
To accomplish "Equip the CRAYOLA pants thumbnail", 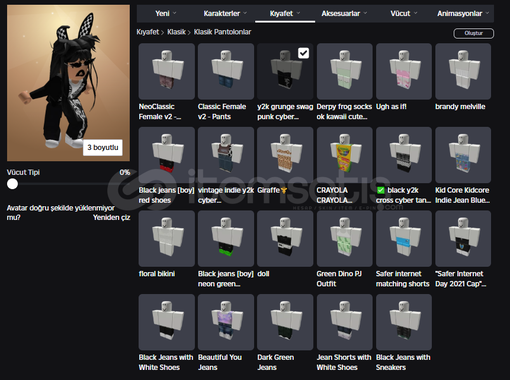I will 344,155.
